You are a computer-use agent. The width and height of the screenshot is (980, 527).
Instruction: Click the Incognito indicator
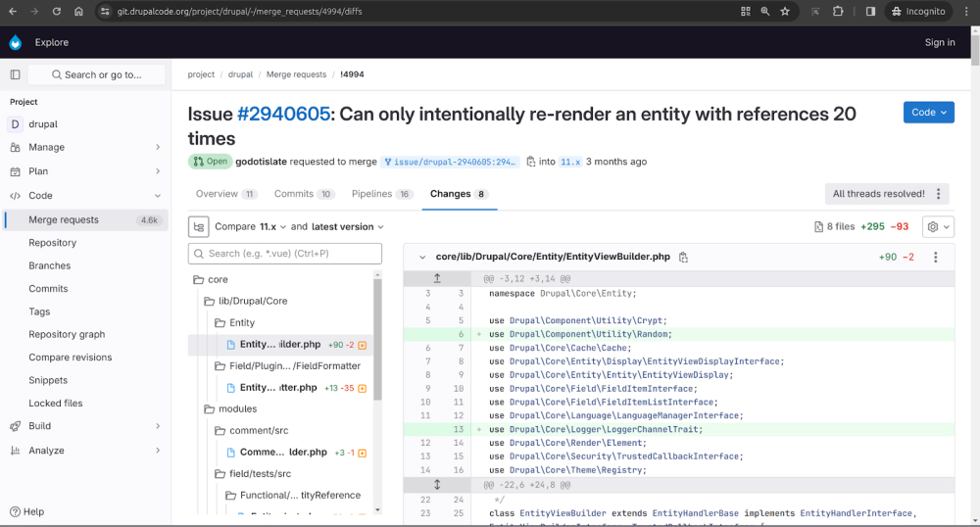point(918,11)
